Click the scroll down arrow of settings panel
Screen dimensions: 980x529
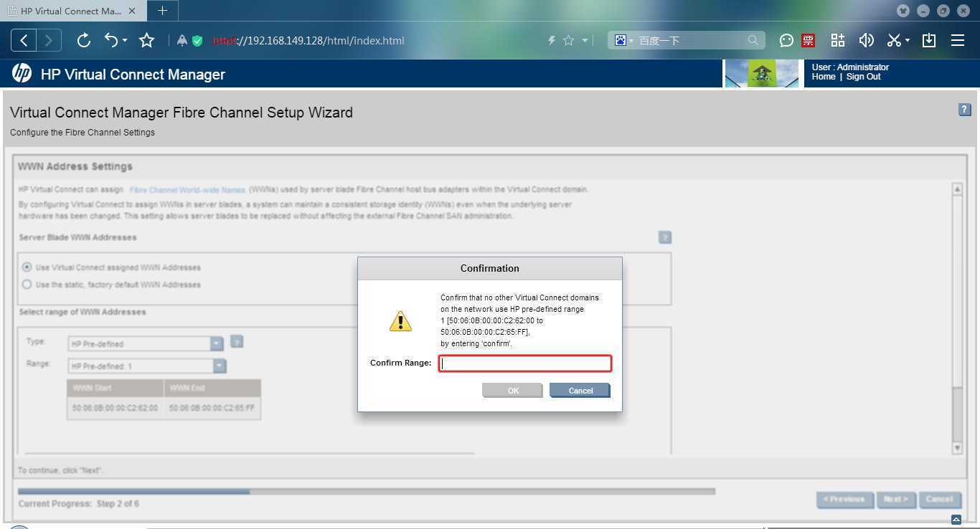tap(957, 448)
